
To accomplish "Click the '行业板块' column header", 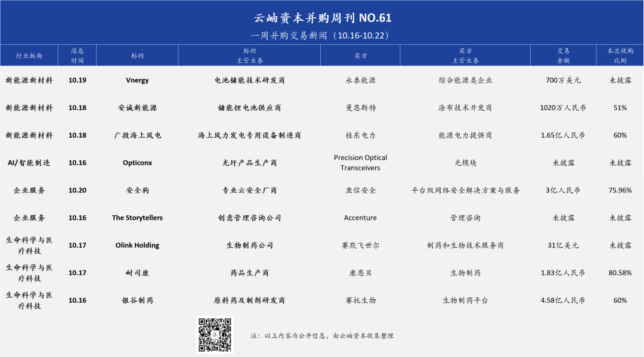I will point(29,56).
